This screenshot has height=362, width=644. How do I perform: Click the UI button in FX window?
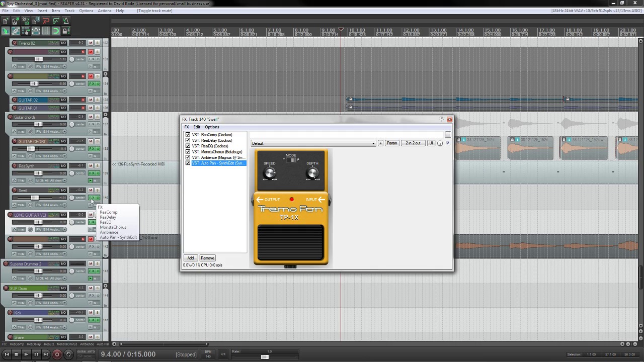431,143
